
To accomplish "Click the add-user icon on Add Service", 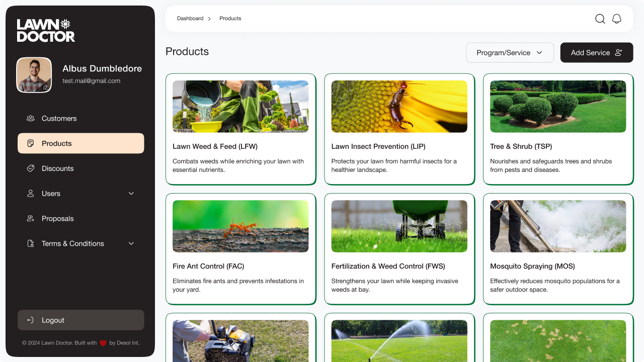I will 619,52.
